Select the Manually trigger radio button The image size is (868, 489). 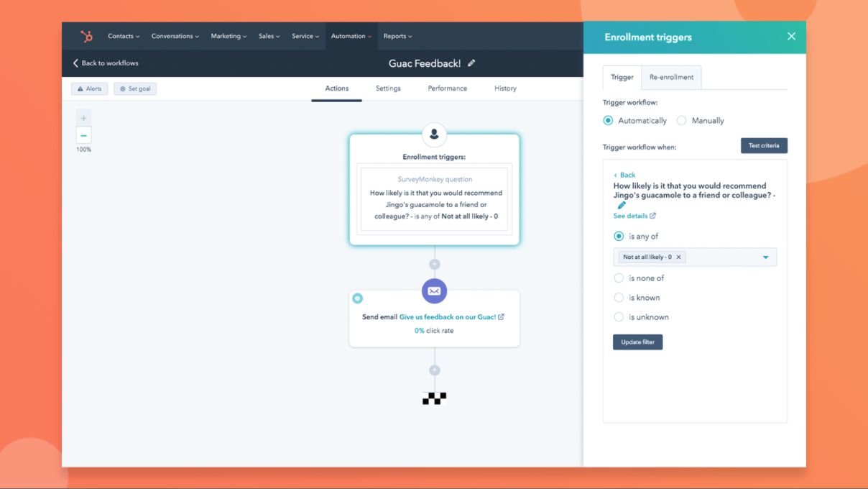pos(682,121)
